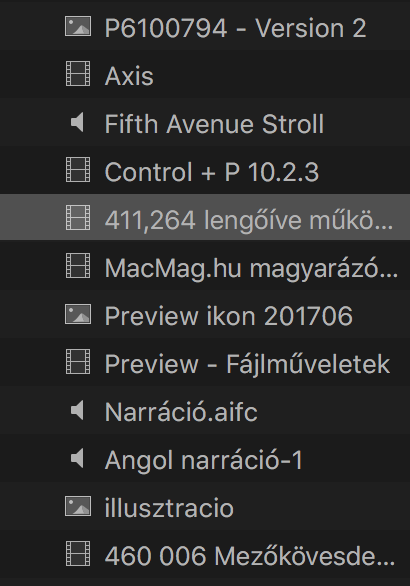Click the filmstrip icon beside Control + P 10.2.3
The width and height of the screenshot is (410, 586).
point(78,170)
